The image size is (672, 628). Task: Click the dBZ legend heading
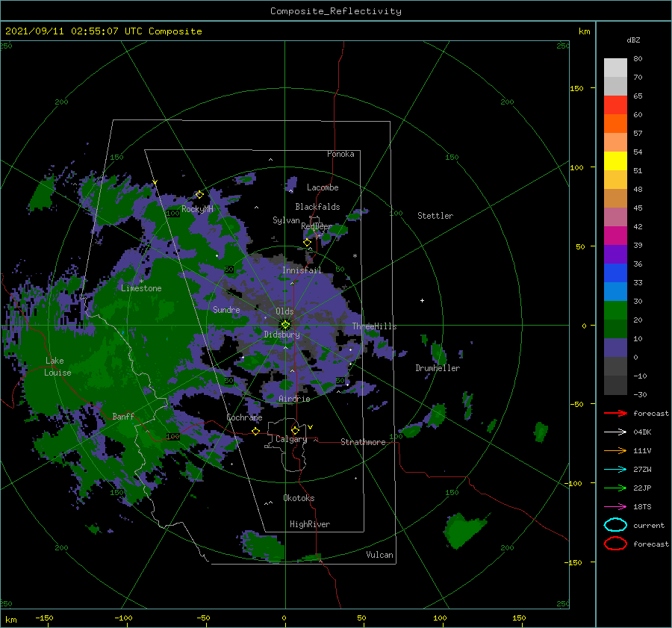633,40
